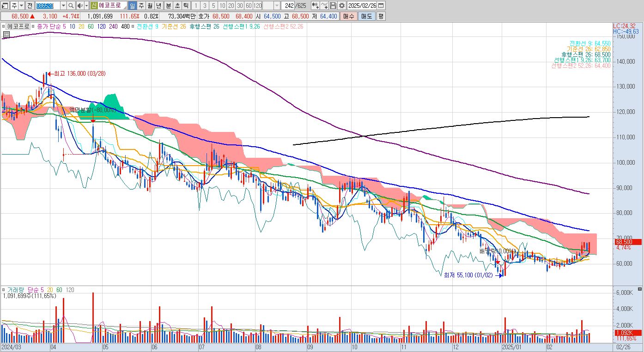Click the stock code input field 086520
The height and width of the screenshot is (352, 644).
(x=48, y=6)
